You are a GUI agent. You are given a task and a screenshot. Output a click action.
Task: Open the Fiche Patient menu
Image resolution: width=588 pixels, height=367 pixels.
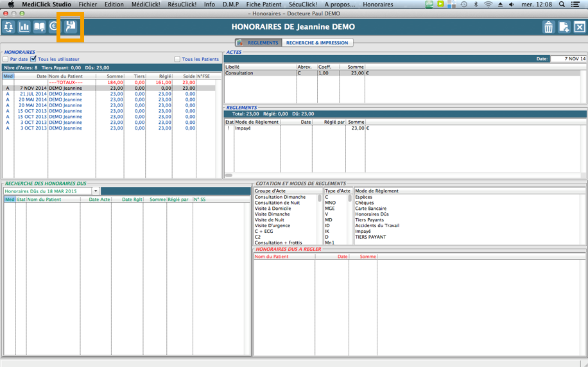coord(263,4)
